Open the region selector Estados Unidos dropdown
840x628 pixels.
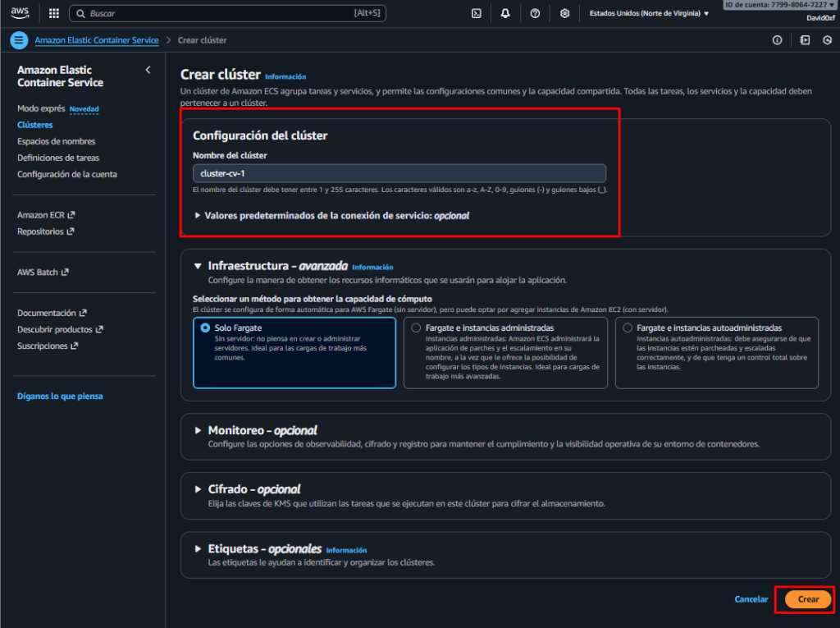tap(649, 13)
